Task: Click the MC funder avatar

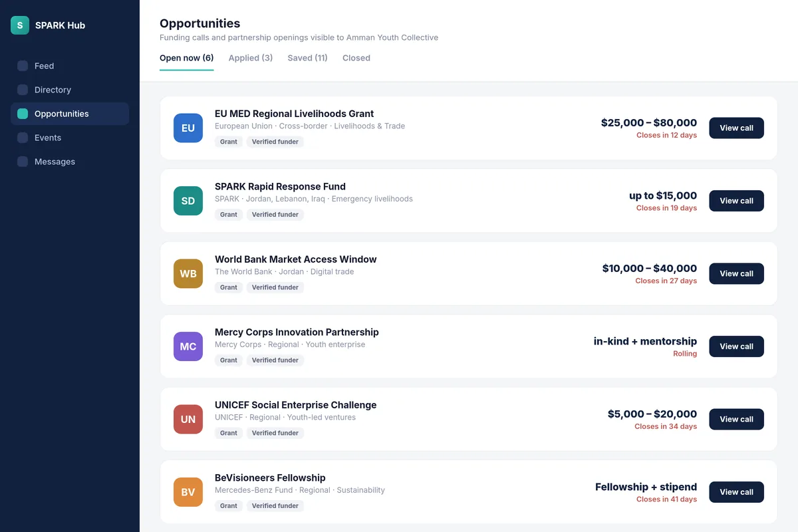Action: [x=188, y=346]
